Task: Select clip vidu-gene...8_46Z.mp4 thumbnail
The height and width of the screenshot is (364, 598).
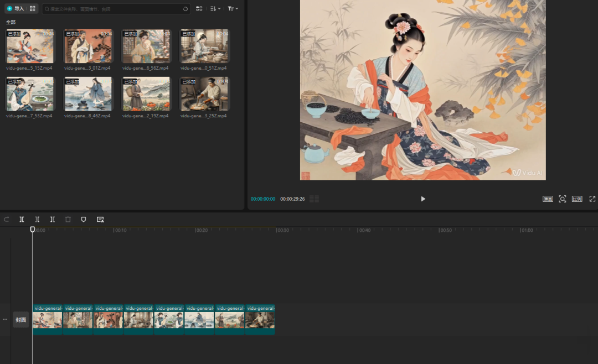Action: 87,93
